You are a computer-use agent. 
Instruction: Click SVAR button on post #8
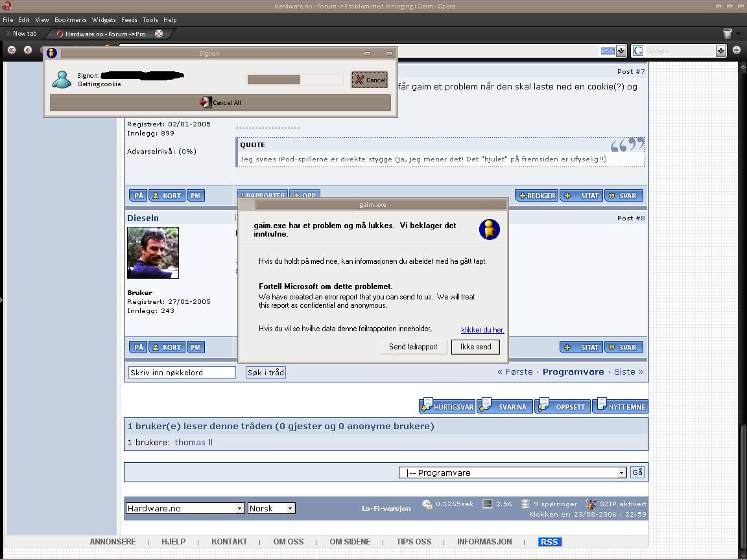(x=624, y=347)
